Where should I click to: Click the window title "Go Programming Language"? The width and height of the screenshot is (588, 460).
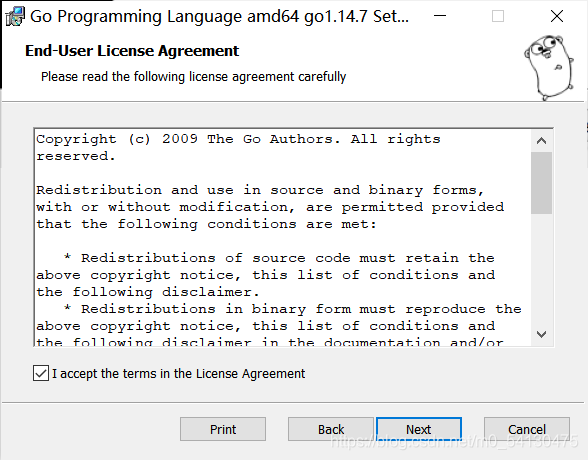(134, 16)
